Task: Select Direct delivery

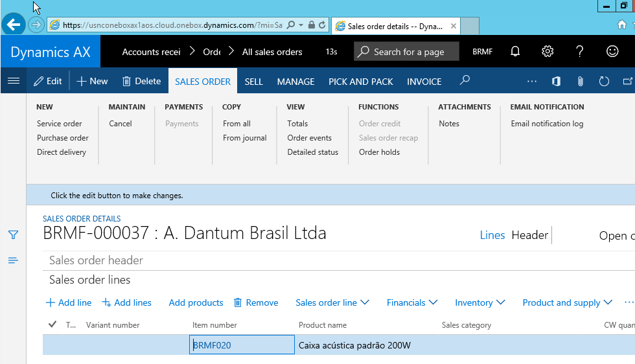Action: pos(61,152)
